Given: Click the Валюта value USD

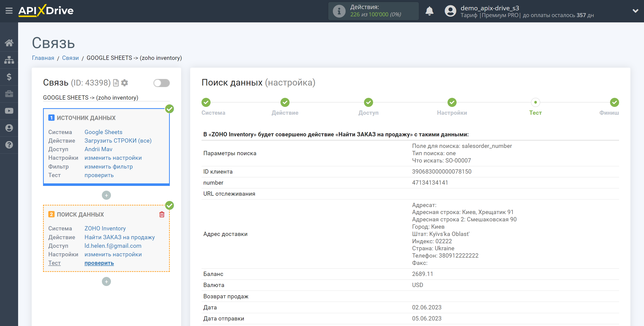Looking at the screenshot, I should tap(418, 285).
